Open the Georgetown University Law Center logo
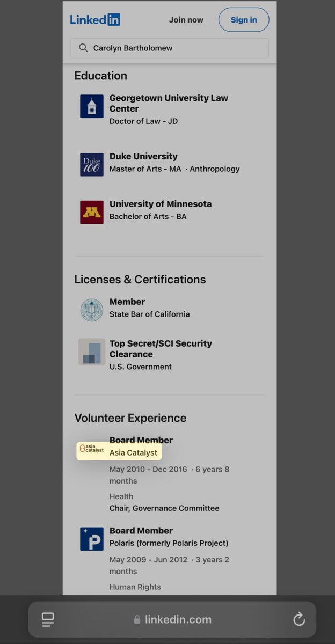The width and height of the screenshot is (335, 644). pos(92,106)
